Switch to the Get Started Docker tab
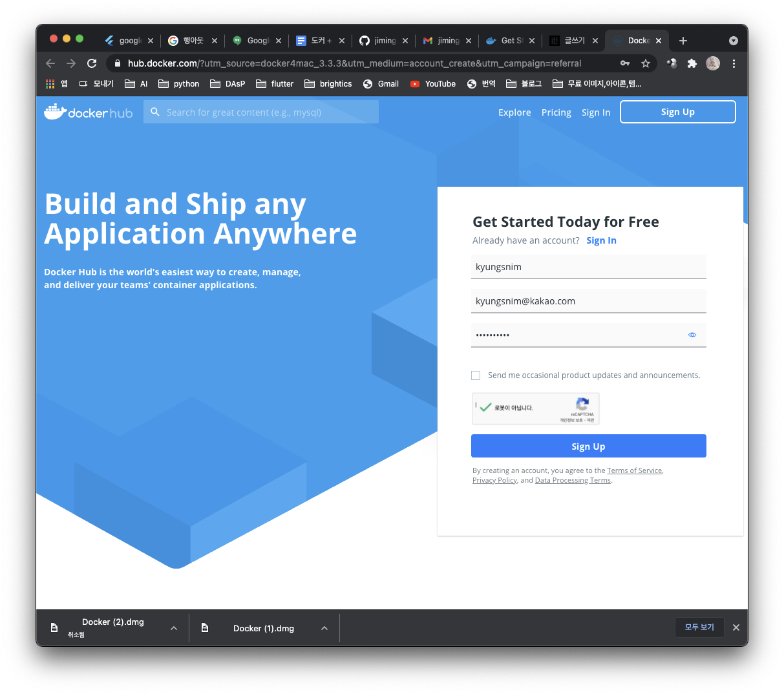 [511, 41]
